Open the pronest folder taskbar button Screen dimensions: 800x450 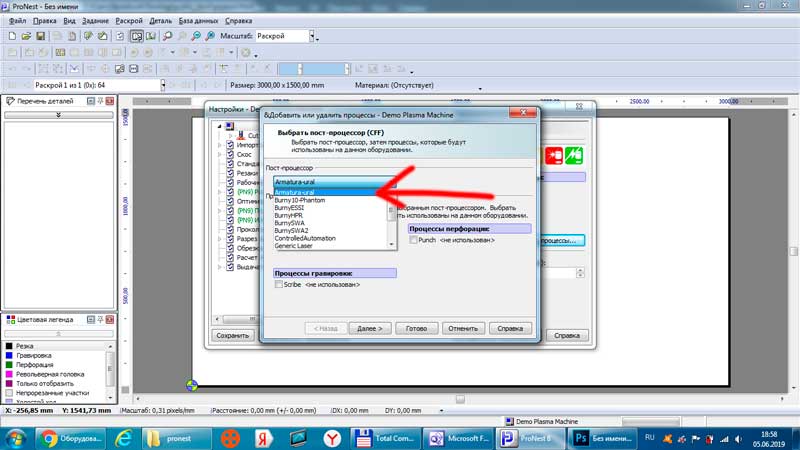click(x=177, y=438)
